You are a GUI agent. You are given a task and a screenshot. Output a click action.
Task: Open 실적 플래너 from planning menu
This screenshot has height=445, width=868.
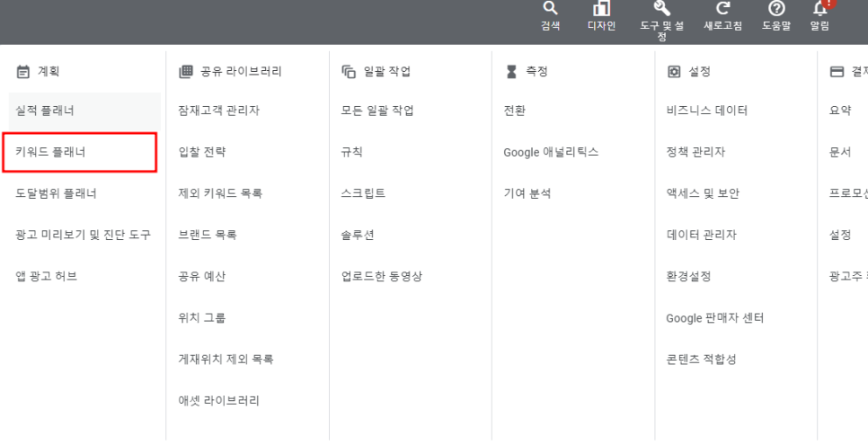point(45,111)
